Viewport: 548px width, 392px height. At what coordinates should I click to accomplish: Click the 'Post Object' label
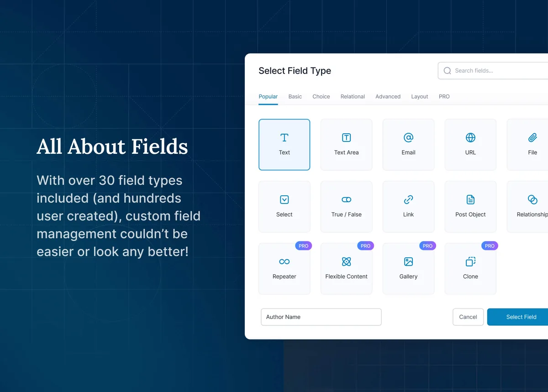(470, 214)
